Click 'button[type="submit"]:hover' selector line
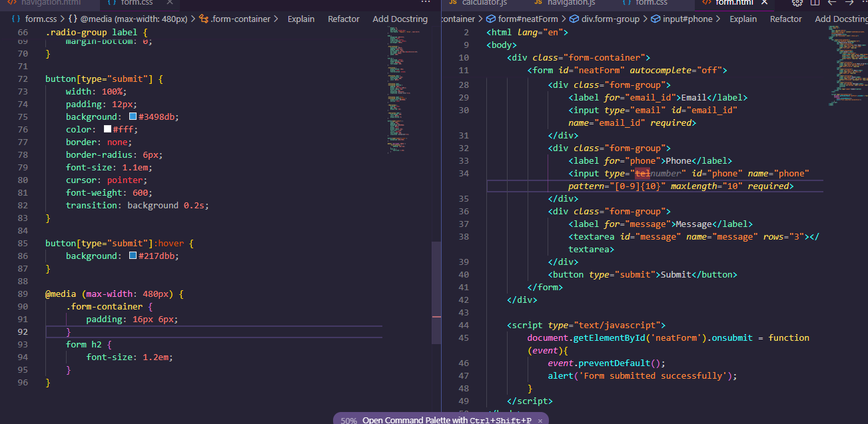This screenshot has width=868, height=424. pos(119,243)
